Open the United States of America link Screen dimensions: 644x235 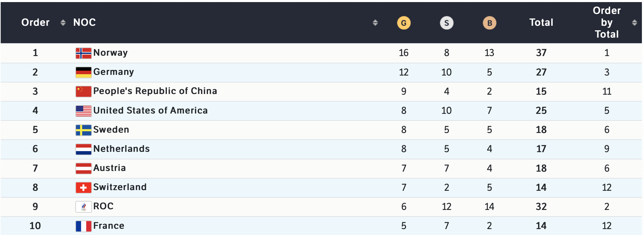(x=150, y=110)
